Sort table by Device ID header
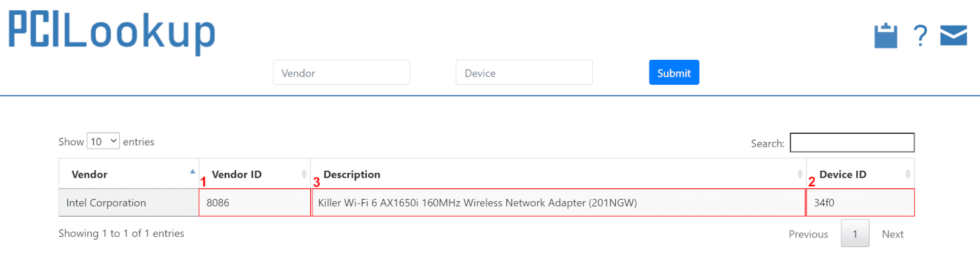This screenshot has width=980, height=259. click(x=861, y=174)
